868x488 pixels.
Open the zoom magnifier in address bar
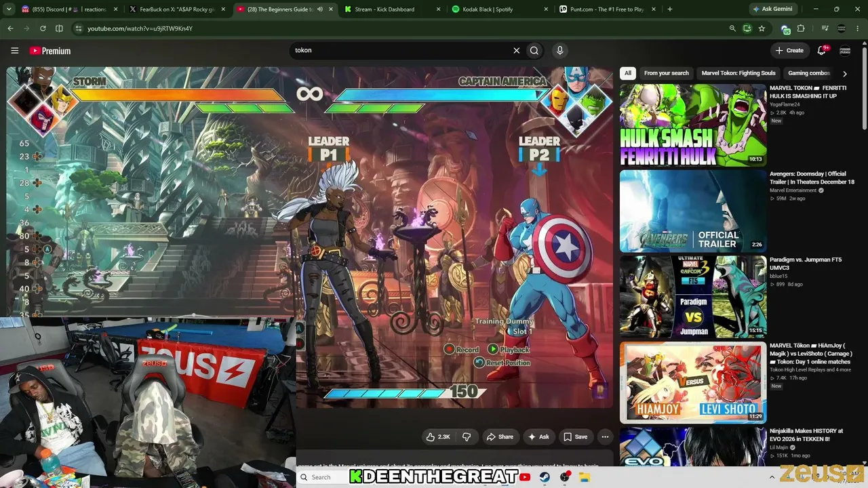coord(732,28)
